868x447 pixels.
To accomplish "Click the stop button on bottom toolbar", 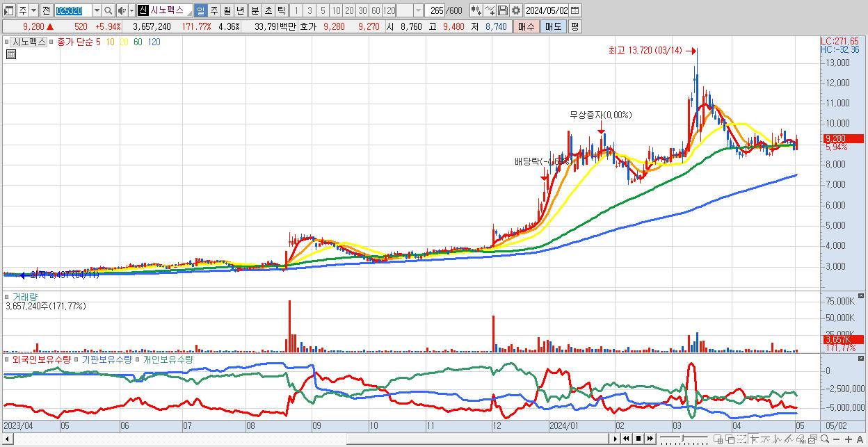I will 638,439.
